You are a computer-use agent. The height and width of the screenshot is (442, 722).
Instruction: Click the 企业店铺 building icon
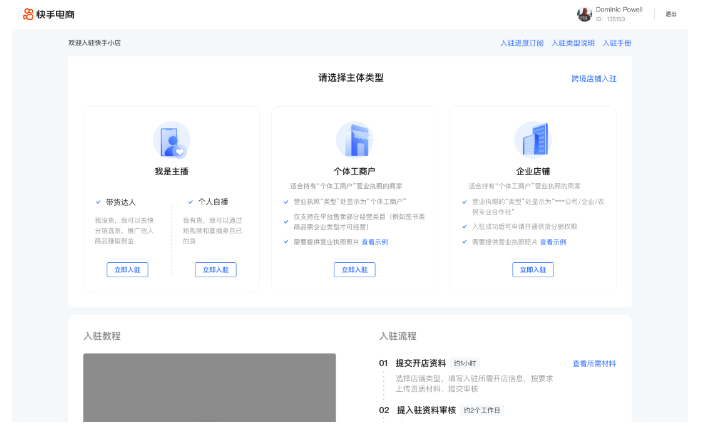point(532,140)
